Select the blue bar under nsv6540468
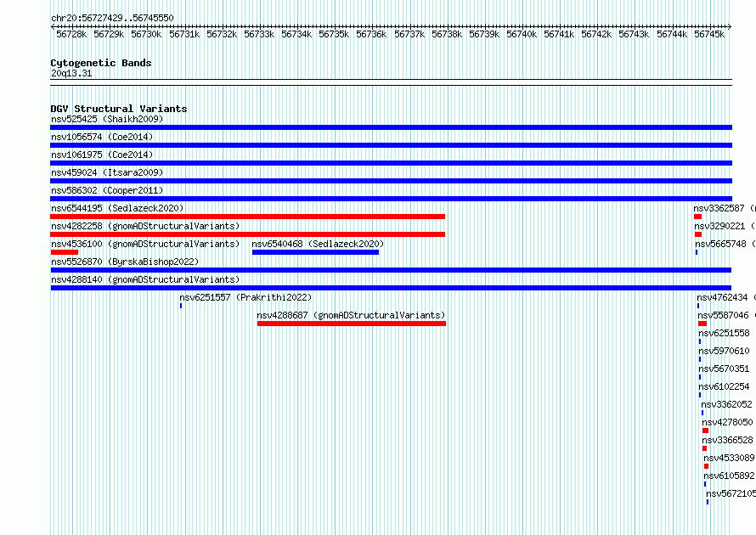Image resolution: width=756 pixels, height=535 pixels. pos(315,252)
